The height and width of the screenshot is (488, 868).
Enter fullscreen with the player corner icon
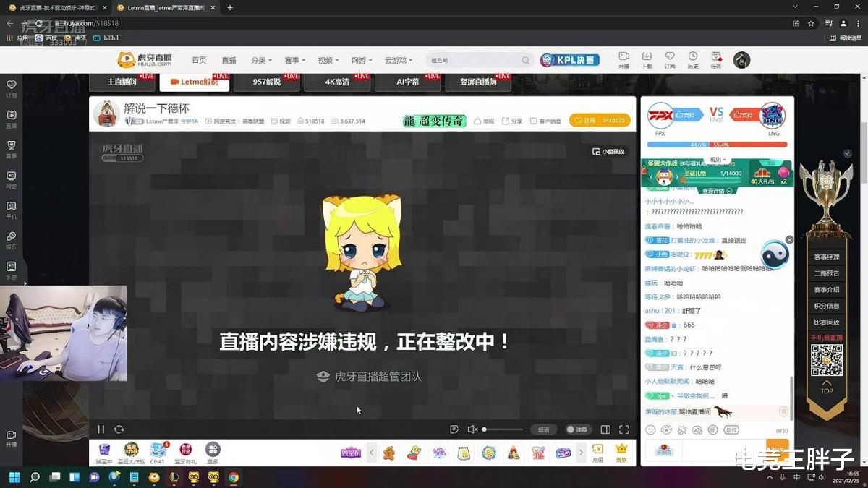624,429
